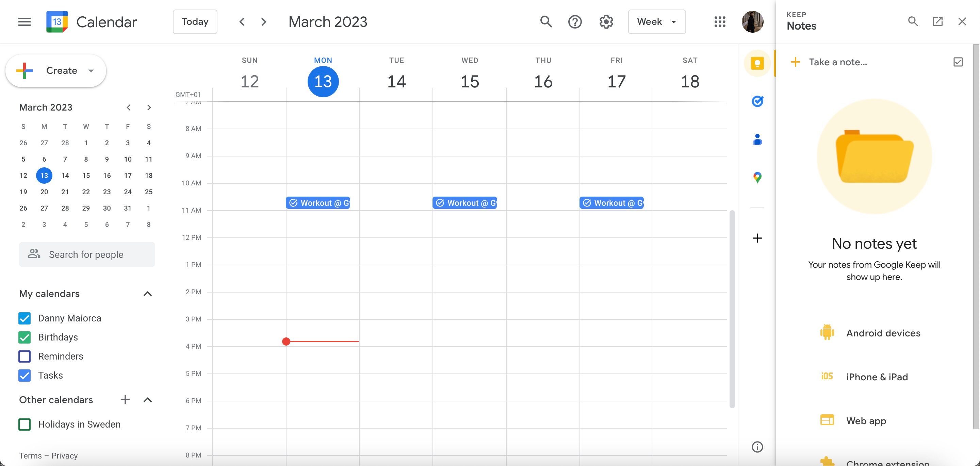Open the Web app link in Keep panel

coord(866,420)
